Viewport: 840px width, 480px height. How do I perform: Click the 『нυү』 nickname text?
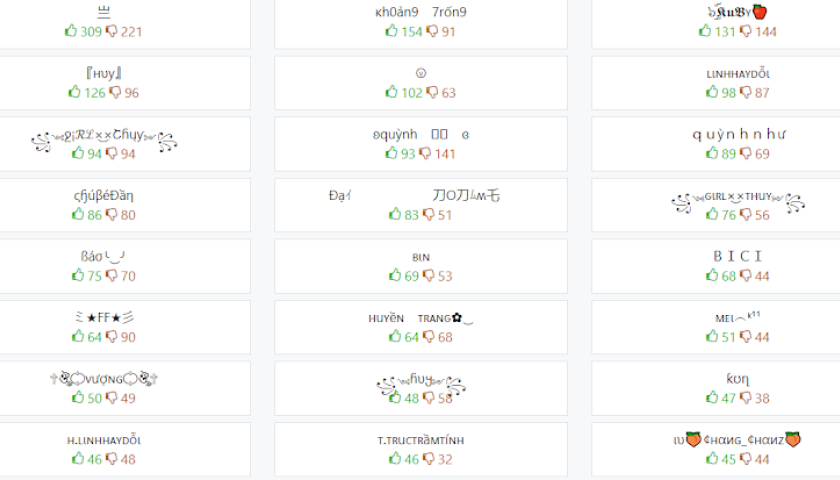tap(104, 73)
